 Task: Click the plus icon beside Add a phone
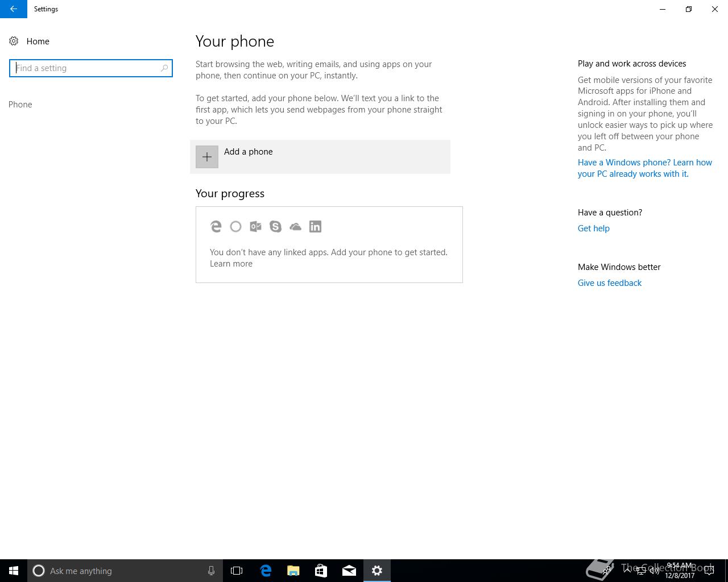pos(207,157)
